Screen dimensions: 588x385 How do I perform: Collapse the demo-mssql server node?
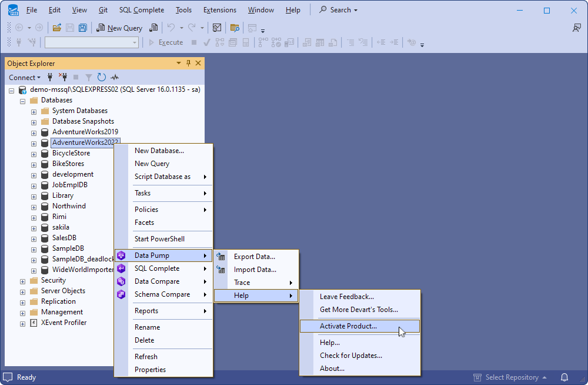click(12, 91)
